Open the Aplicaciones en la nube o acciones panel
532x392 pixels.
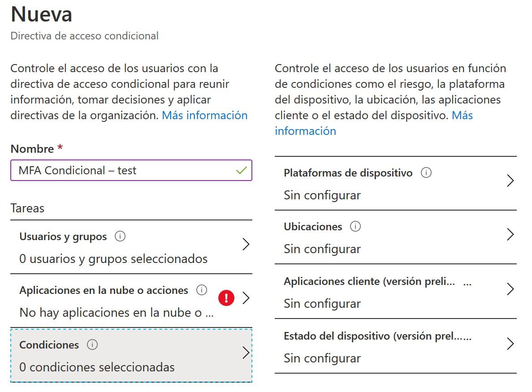tap(246, 297)
